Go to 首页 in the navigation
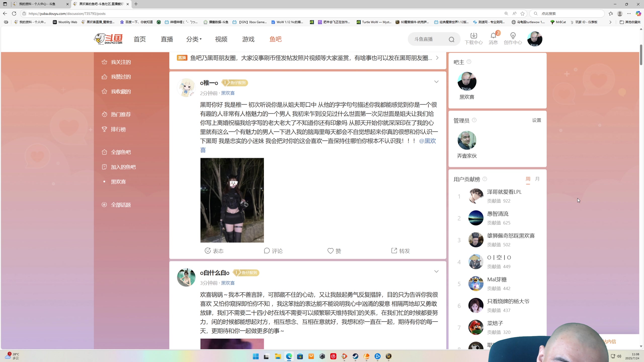The image size is (644, 362). click(x=140, y=39)
